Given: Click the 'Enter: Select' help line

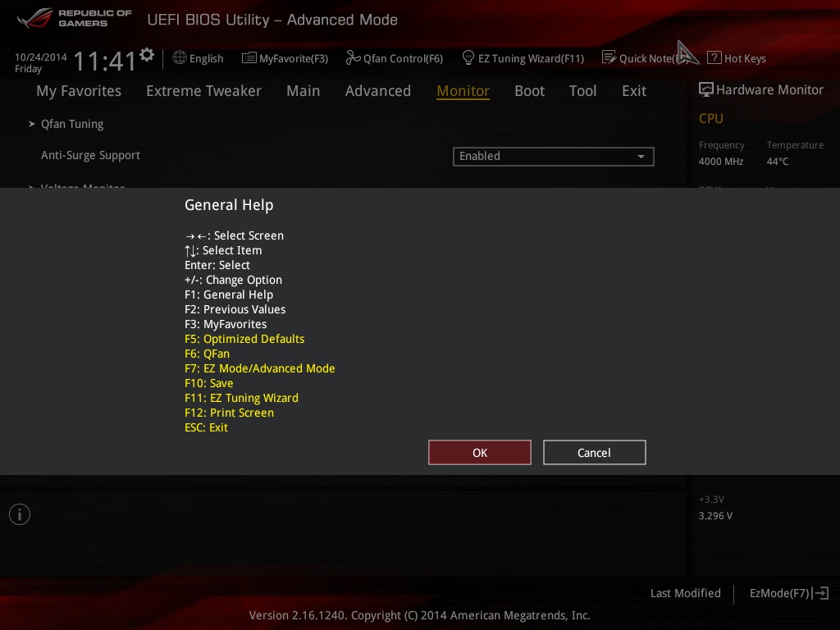Looking at the screenshot, I should 217,265.
